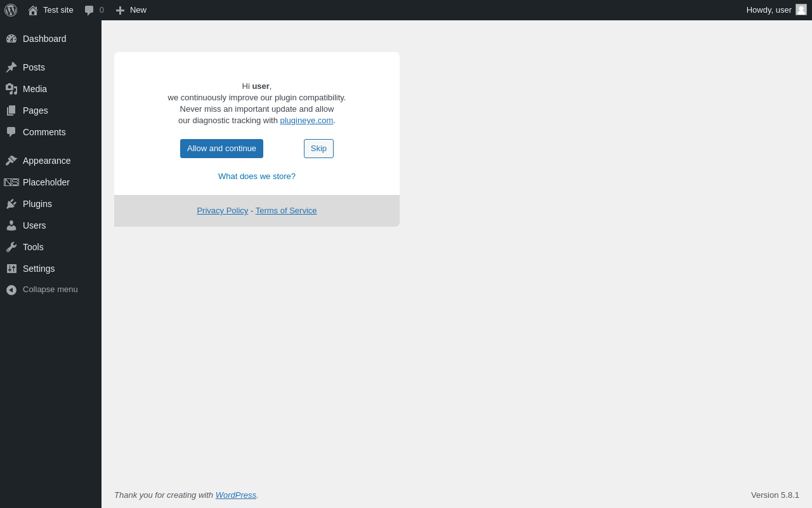Click the New text in admin bar

[x=138, y=10]
